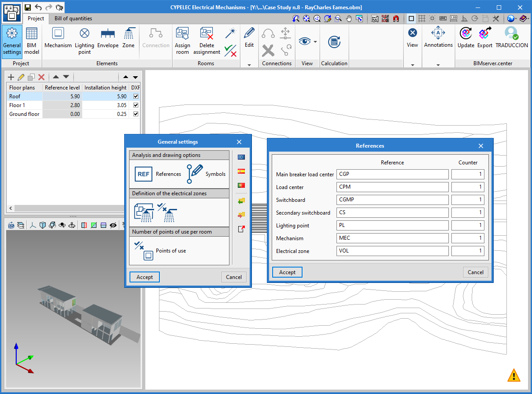Click the Load center reference field CPM
Image resolution: width=532 pixels, height=394 pixels.
coord(392,187)
